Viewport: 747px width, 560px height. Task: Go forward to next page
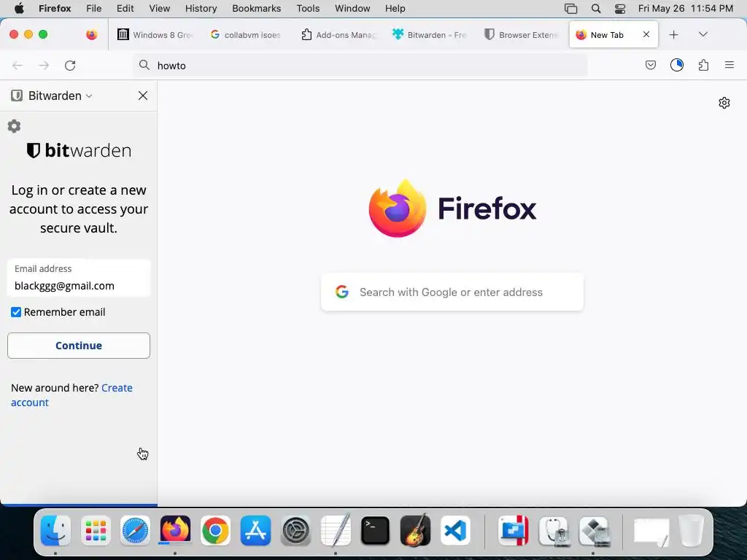(44, 65)
